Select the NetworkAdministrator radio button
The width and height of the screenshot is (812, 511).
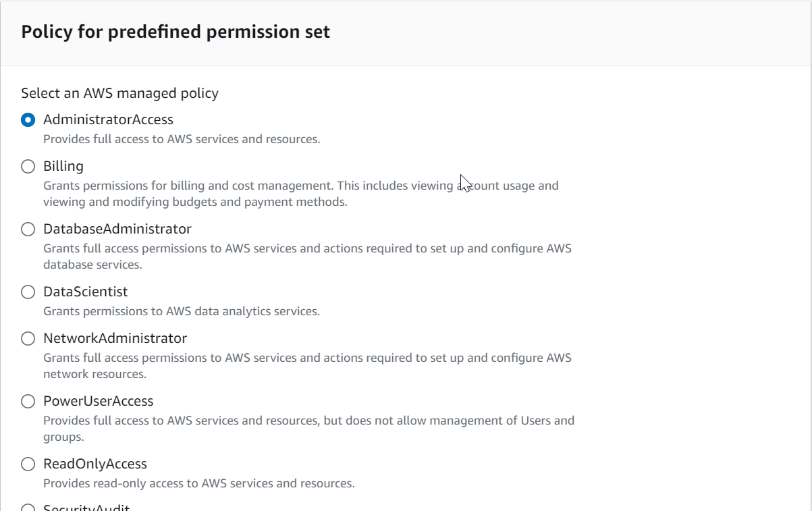28,339
